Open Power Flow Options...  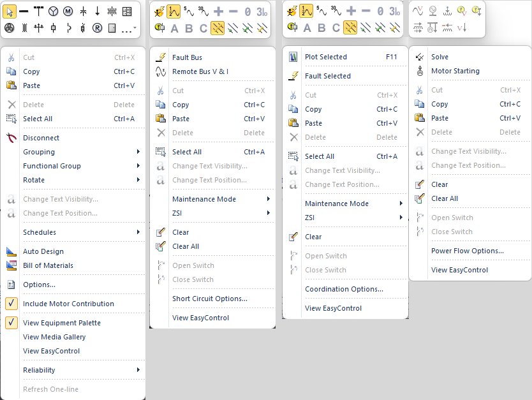[470, 251]
